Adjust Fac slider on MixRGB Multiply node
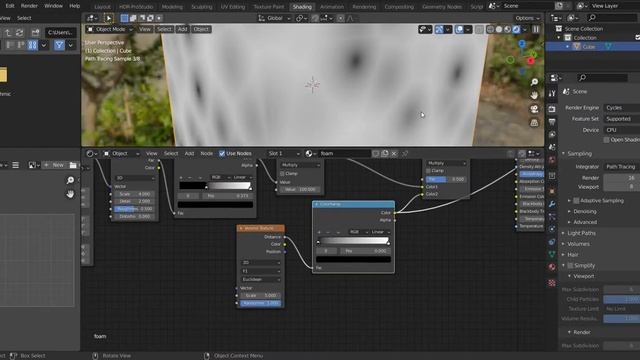640x360 pixels. tap(446, 179)
